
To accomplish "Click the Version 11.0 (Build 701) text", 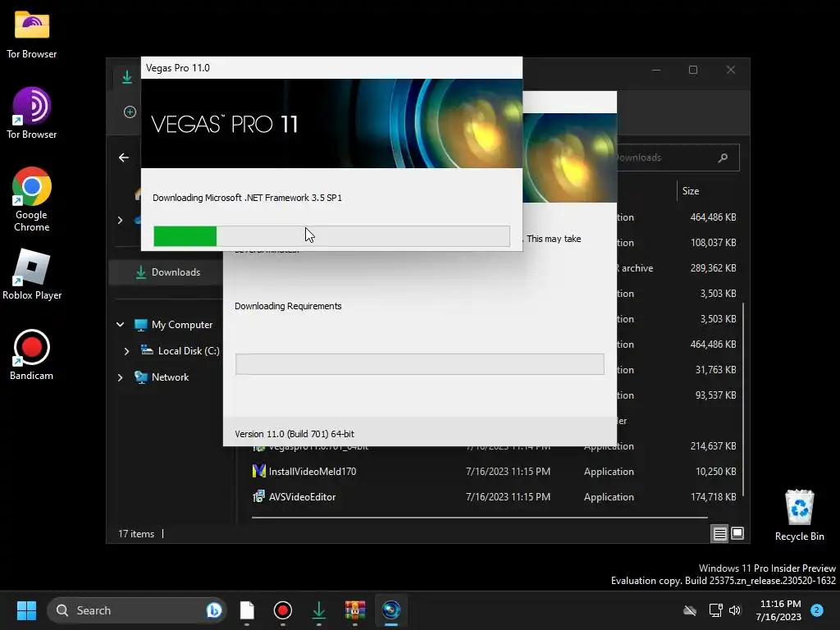I will pyautogui.click(x=294, y=434).
